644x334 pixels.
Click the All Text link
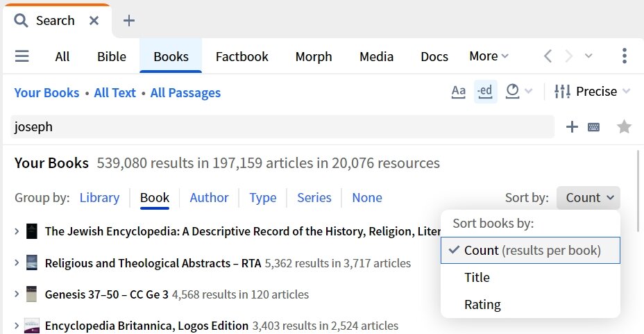(x=115, y=93)
